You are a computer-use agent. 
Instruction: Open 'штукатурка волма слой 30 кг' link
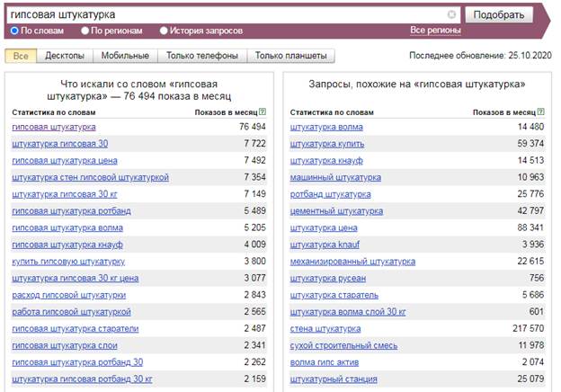pyautogui.click(x=348, y=312)
